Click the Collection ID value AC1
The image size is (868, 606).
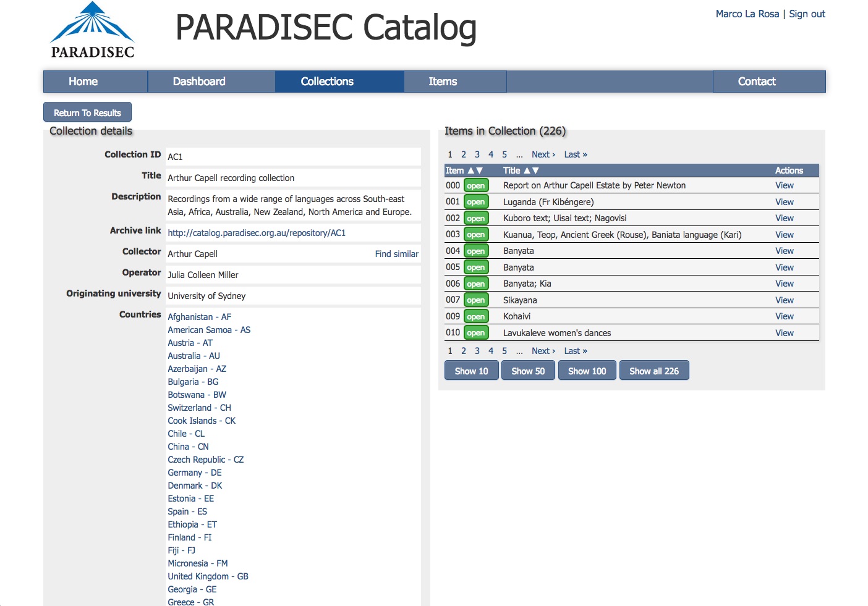click(x=175, y=157)
